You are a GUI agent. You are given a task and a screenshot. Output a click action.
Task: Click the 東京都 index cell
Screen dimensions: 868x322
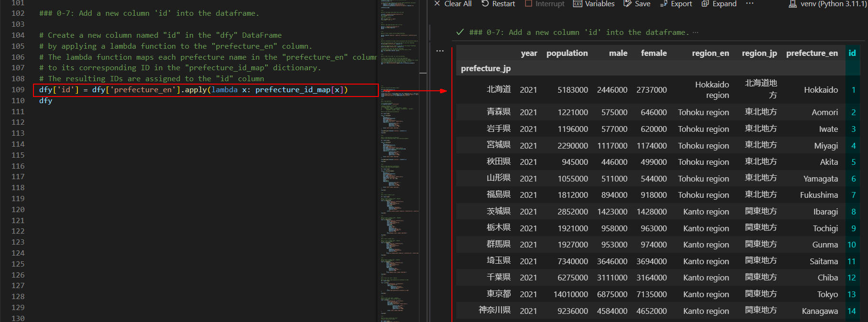click(499, 294)
